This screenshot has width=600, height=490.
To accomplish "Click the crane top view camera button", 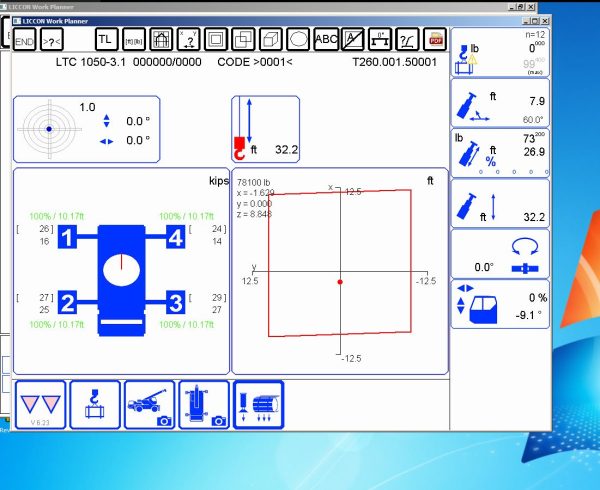I will click(204, 405).
